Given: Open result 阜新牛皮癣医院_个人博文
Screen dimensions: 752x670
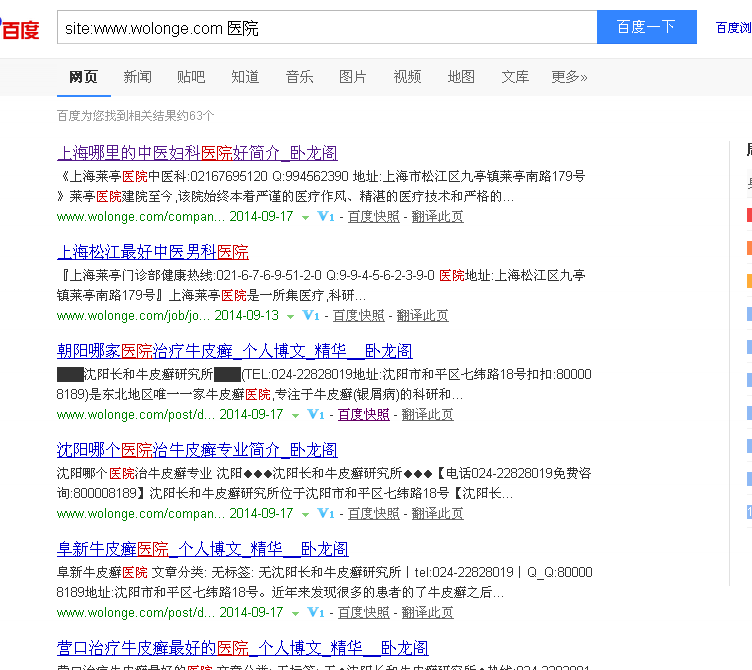Looking at the screenshot, I should [x=202, y=549].
